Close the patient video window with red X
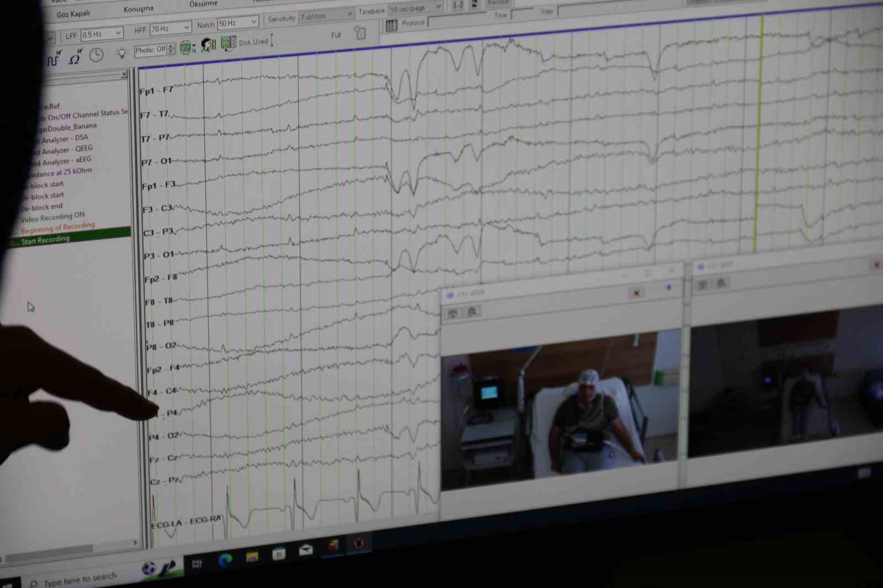 636,293
